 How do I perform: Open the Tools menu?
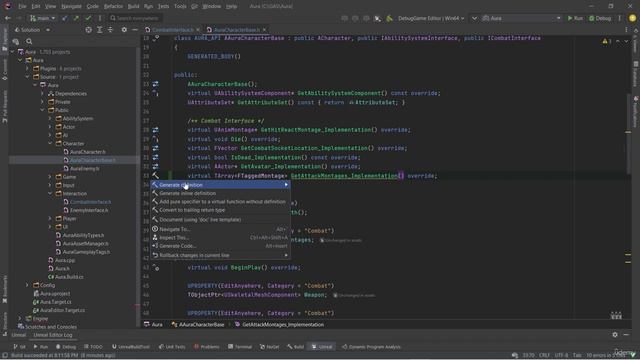click(180, 7)
